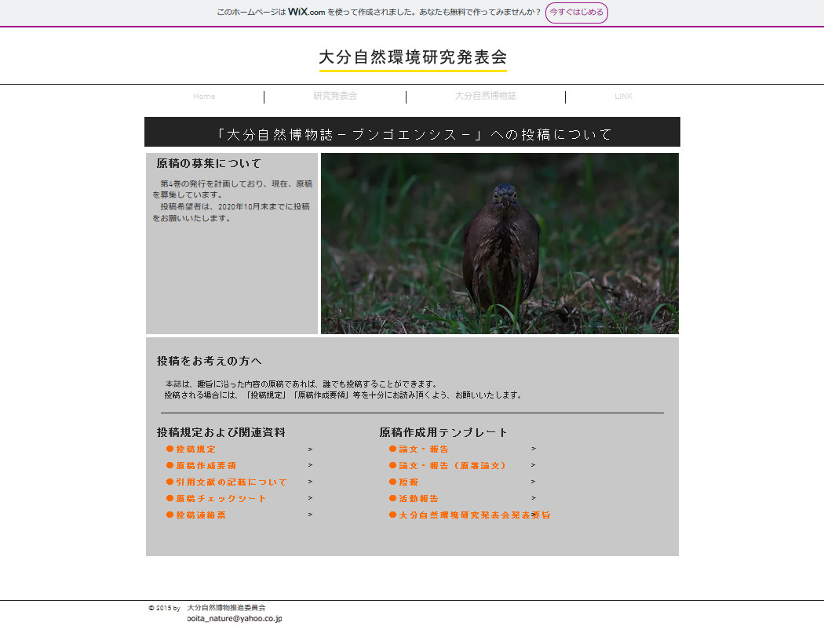
Task: Click the arrow icon beside 短報
Action: click(533, 482)
